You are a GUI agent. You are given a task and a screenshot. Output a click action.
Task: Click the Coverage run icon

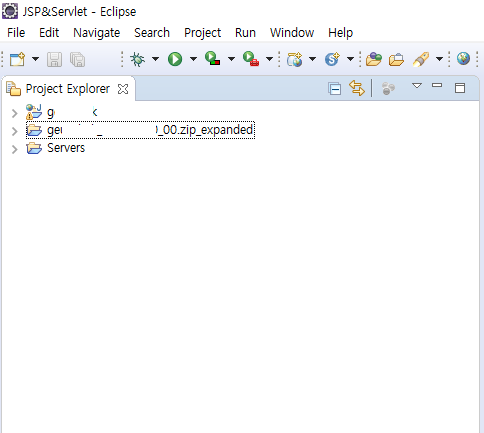213,59
